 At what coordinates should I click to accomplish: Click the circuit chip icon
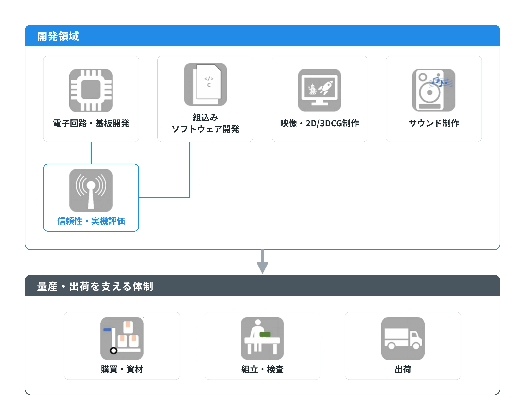tap(91, 90)
